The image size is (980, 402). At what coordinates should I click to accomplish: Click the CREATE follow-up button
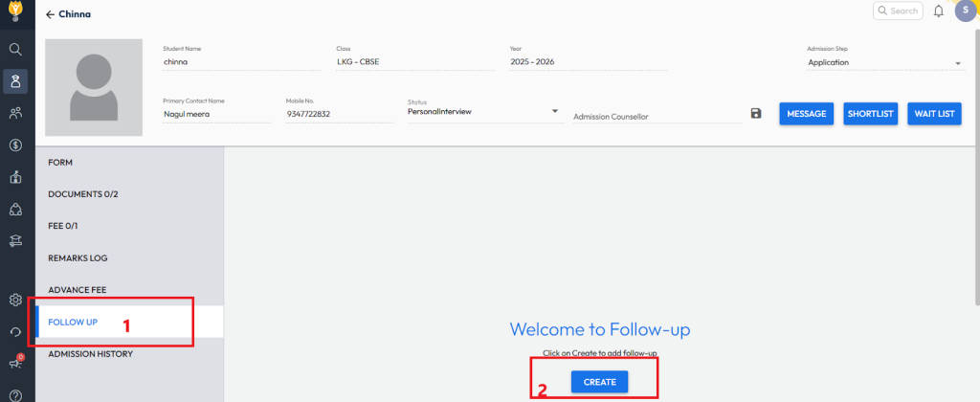pyautogui.click(x=599, y=382)
